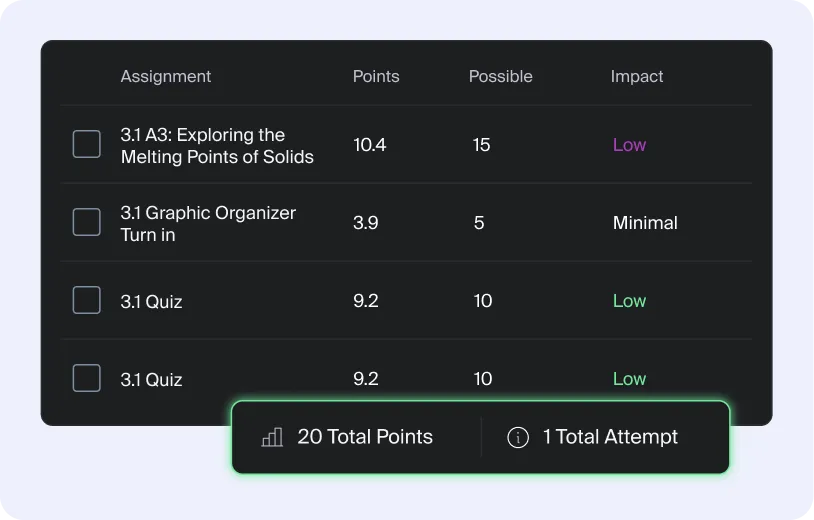Click the bar chart icon beside Total Points
The image size is (814, 520).
pos(272,437)
